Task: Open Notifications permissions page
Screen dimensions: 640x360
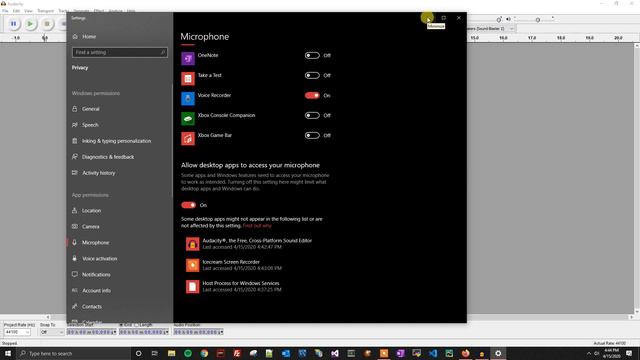Action: 96,274
